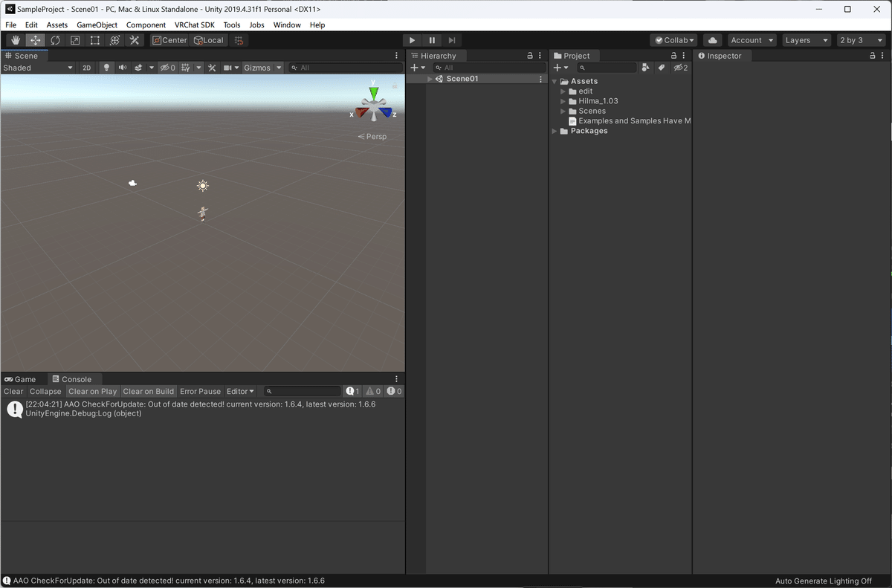Focus the Hierarchy search field
892x588 pixels.
(489, 68)
